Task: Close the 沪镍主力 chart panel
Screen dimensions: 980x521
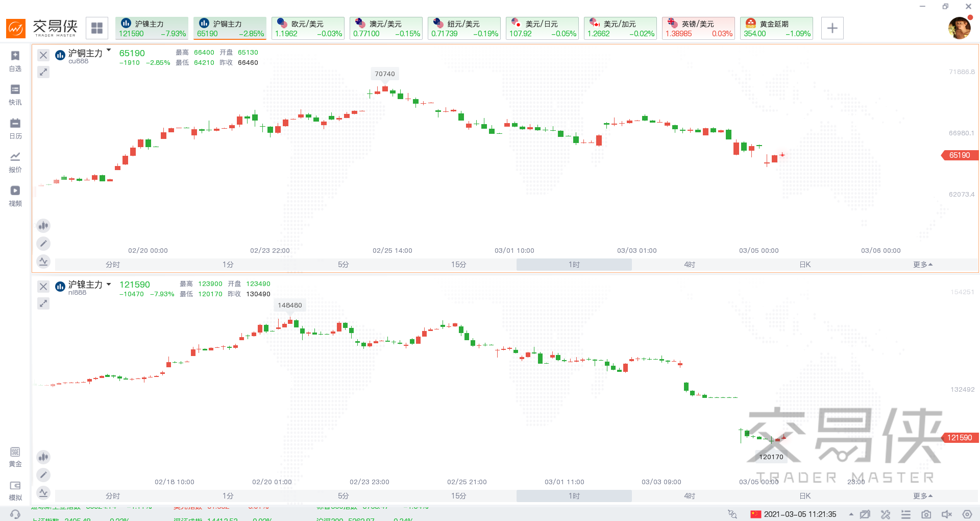Action: [x=43, y=287]
